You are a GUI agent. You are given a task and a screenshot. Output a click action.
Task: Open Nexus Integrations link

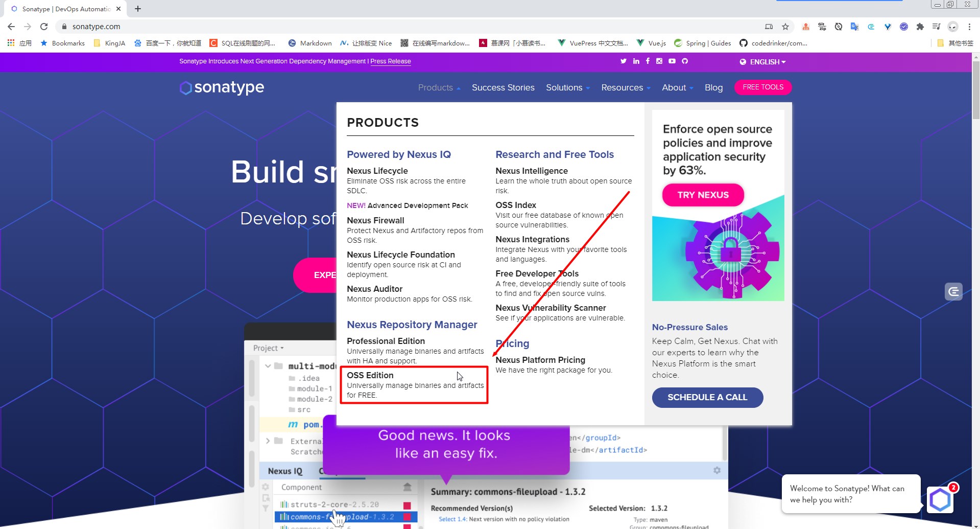coord(532,239)
